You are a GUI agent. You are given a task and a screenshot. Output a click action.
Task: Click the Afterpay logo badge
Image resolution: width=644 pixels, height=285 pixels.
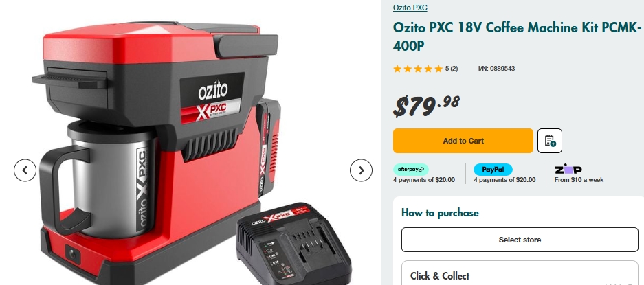(x=411, y=169)
